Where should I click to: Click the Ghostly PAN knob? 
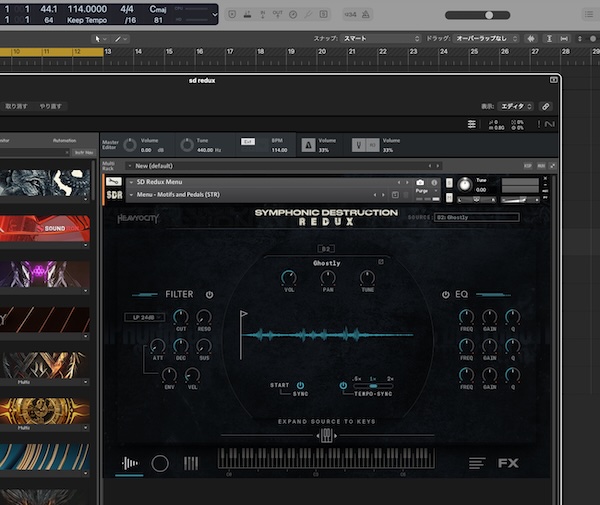coord(328,277)
